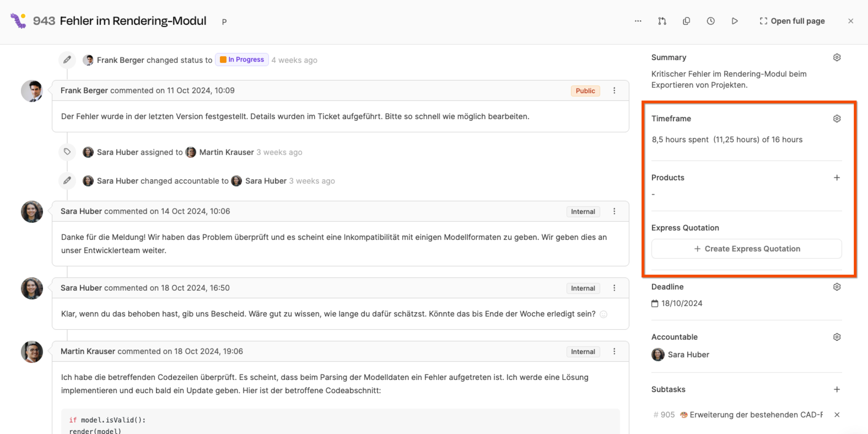Start timer with play icon
Image resolution: width=868 pixels, height=434 pixels.
tap(735, 21)
